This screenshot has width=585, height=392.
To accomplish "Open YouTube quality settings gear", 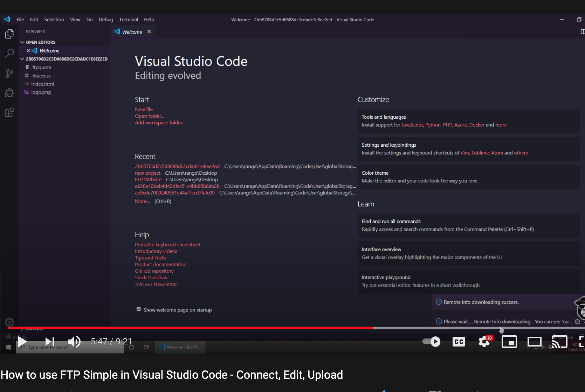I will coord(484,342).
